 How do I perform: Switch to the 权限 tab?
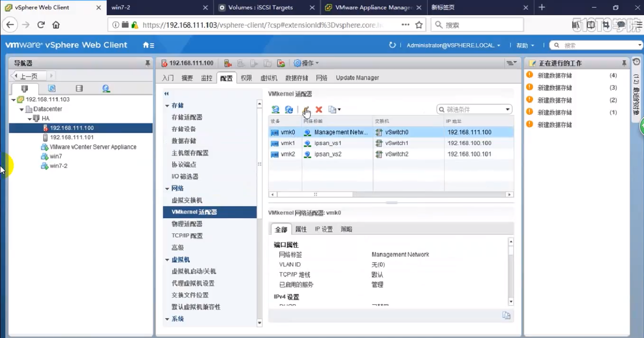click(246, 78)
